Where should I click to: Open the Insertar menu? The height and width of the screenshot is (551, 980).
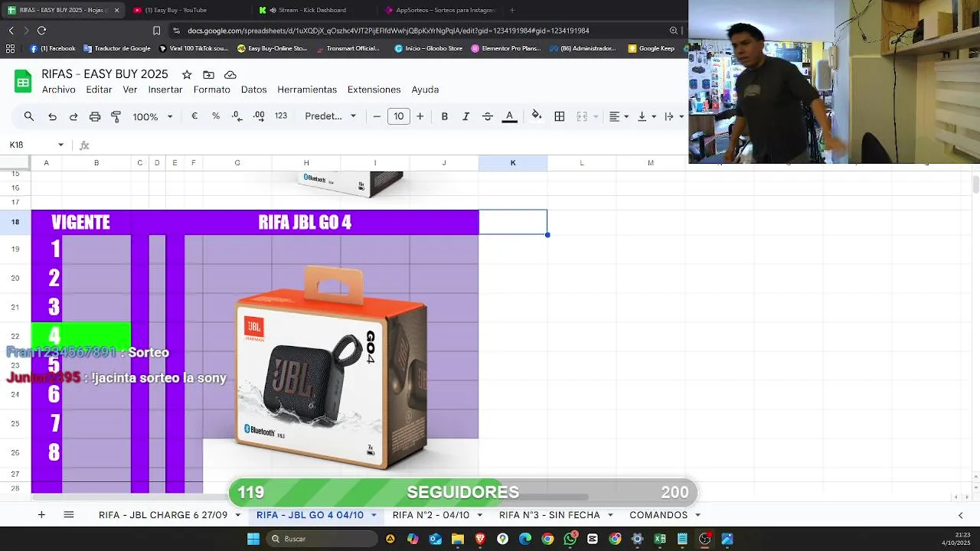pyautogui.click(x=165, y=90)
